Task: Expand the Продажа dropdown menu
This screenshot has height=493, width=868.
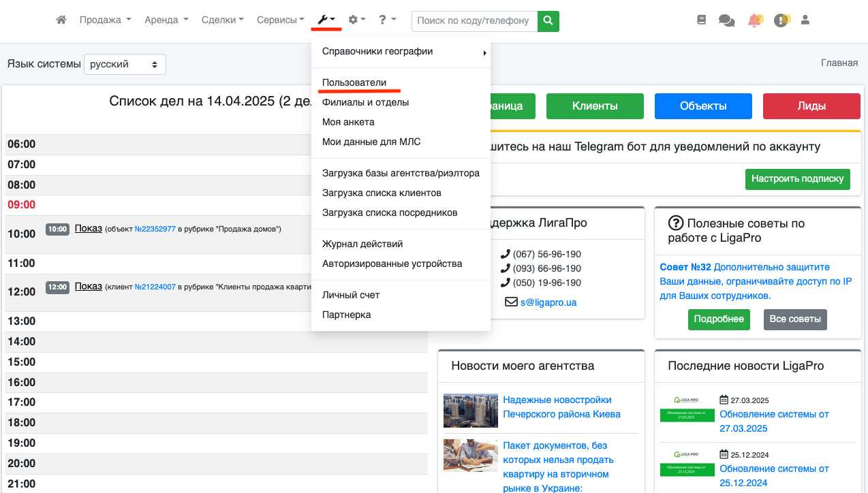Action: (x=105, y=20)
